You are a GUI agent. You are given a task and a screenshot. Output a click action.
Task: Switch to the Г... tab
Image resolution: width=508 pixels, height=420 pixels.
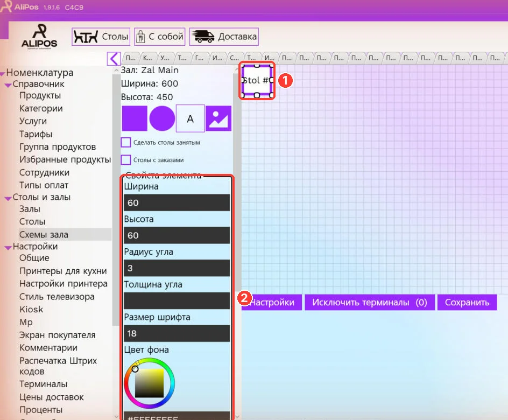(x=200, y=58)
